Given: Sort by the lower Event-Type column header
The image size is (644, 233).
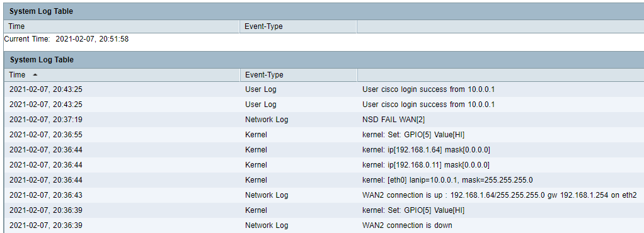Looking at the screenshot, I should 264,75.
